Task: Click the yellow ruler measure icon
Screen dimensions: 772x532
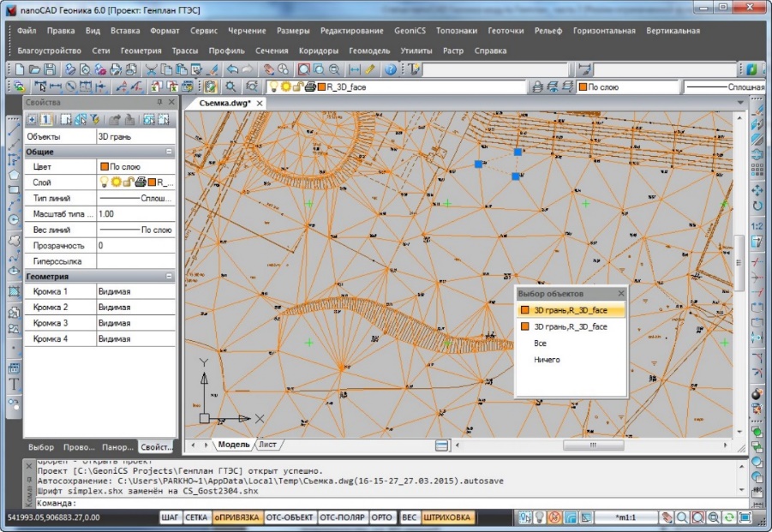Action: click(x=370, y=69)
